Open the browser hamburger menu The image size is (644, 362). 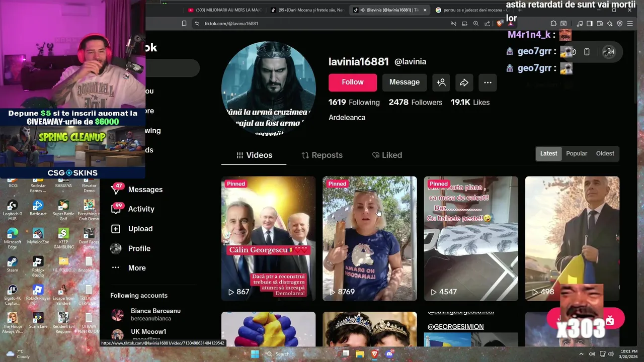click(x=630, y=24)
